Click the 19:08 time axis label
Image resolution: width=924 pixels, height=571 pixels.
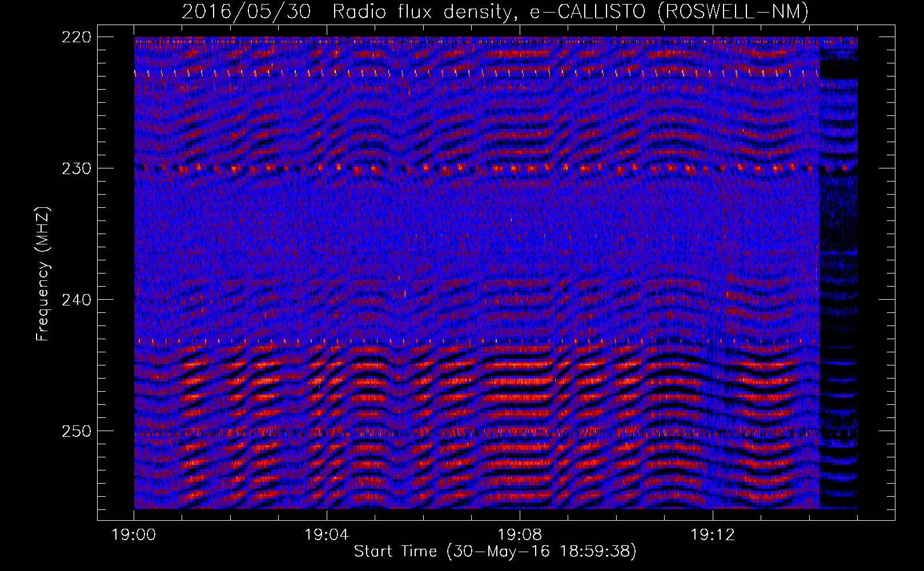(520, 535)
